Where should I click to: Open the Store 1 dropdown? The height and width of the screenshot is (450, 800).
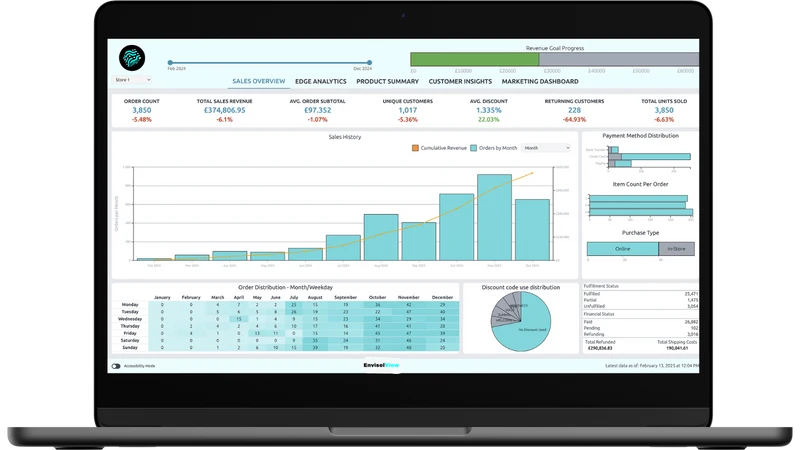pyautogui.click(x=132, y=80)
